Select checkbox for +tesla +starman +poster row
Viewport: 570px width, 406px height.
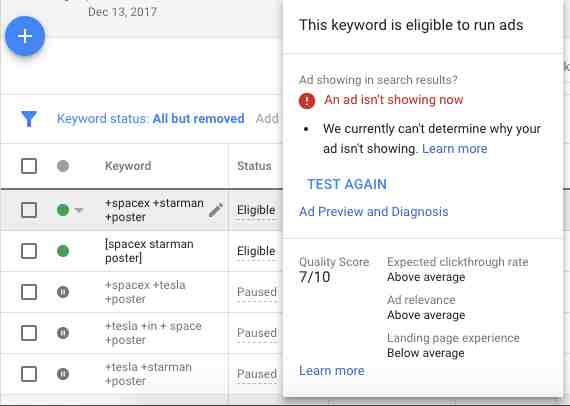pyautogui.click(x=29, y=374)
